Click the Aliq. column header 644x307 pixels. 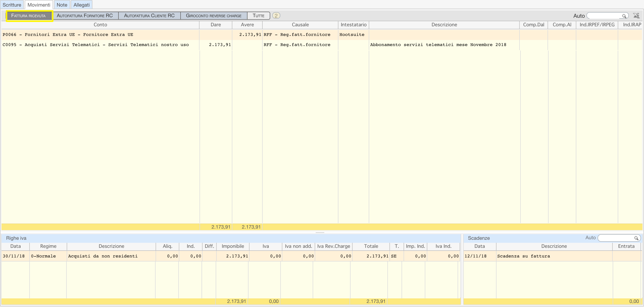[167, 246]
